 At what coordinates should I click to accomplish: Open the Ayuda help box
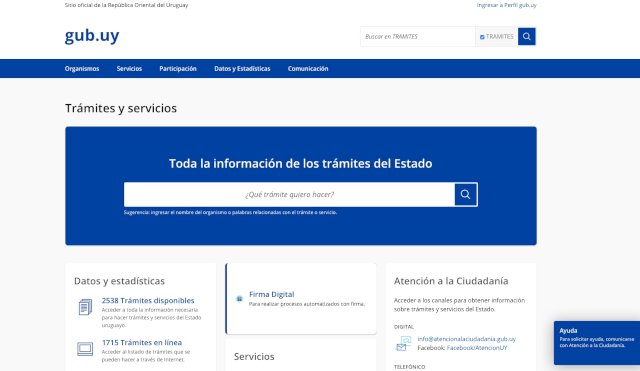click(597, 343)
